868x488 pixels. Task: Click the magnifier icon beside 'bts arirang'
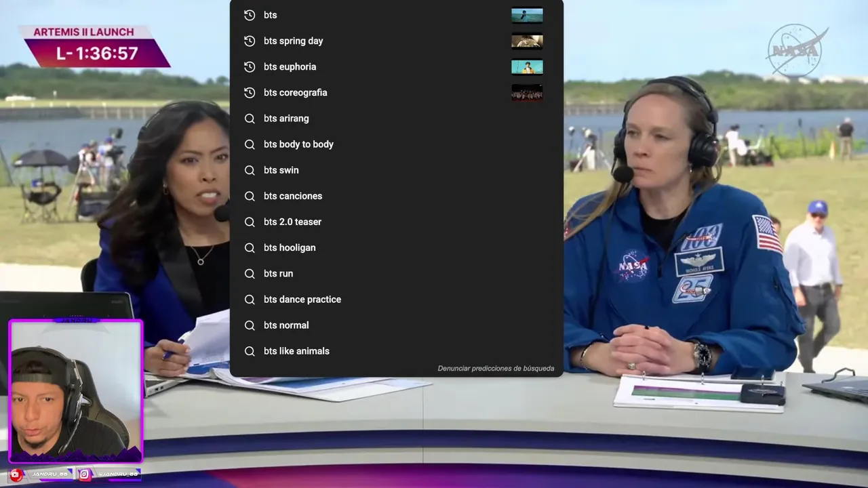coord(250,119)
